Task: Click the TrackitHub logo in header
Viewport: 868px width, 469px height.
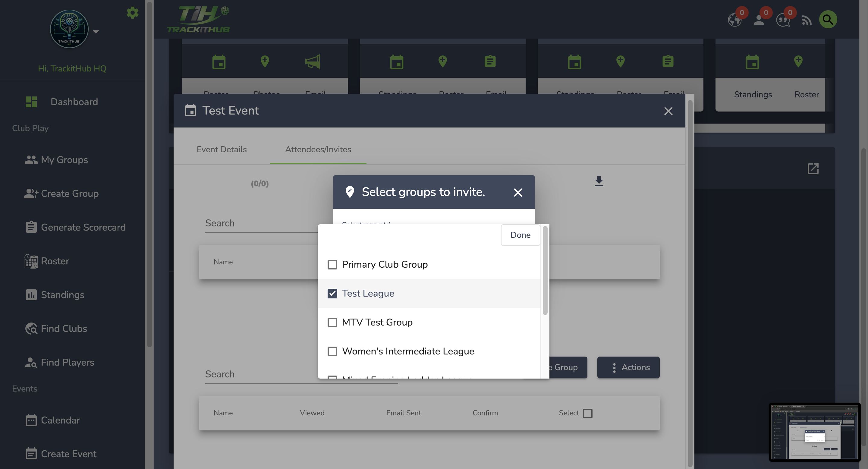Action: pyautogui.click(x=199, y=19)
